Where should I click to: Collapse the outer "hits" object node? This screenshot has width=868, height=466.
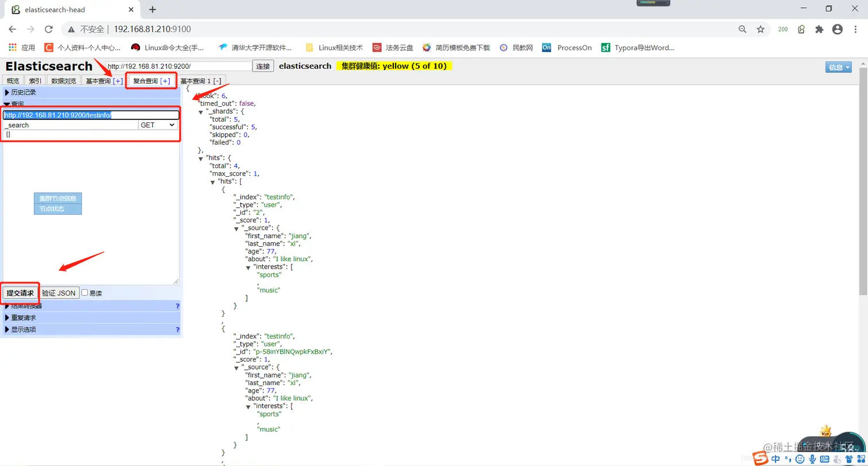pyautogui.click(x=201, y=158)
